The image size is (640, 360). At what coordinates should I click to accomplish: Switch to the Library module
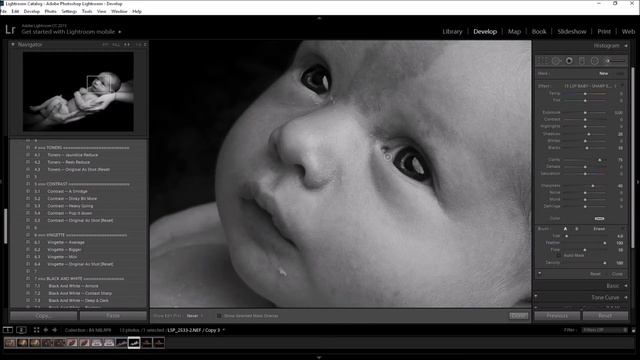click(452, 31)
